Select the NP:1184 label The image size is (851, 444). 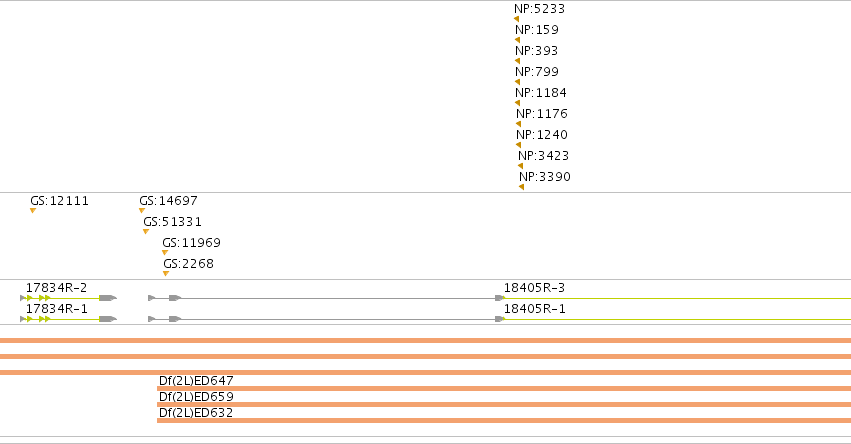(541, 93)
